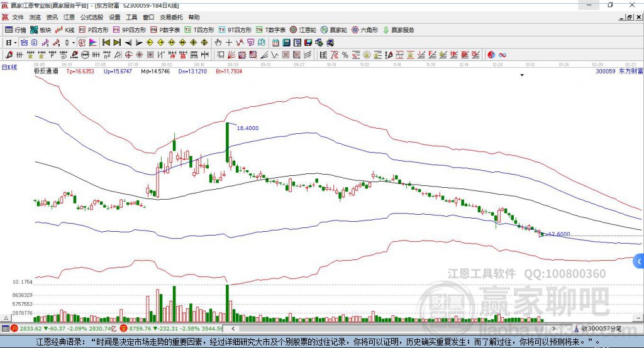Select the red pencil drawing tool
This screenshot has width=644, height=348.
click(x=9, y=55)
